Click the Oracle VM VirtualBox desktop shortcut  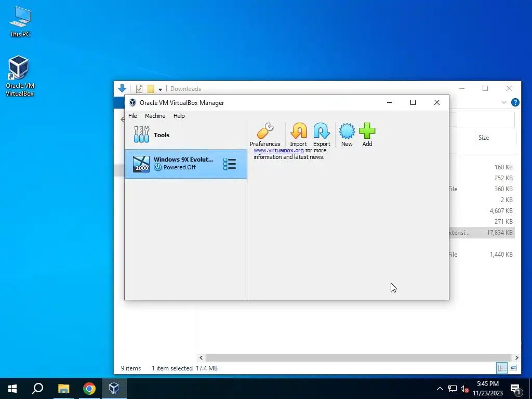click(x=19, y=76)
